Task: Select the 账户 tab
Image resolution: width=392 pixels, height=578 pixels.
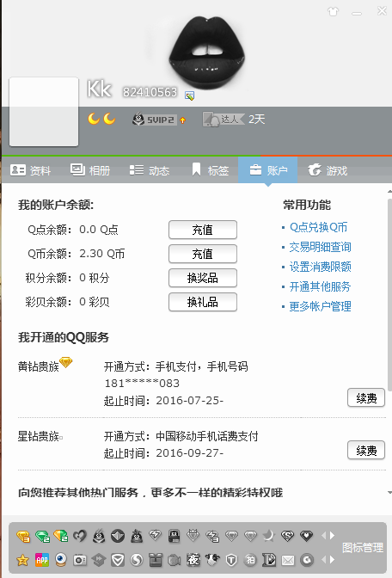Action: (x=268, y=170)
